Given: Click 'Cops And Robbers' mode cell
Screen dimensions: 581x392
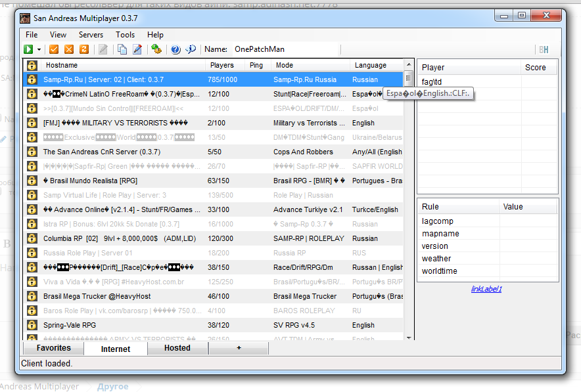Looking at the screenshot, I should (x=303, y=152).
